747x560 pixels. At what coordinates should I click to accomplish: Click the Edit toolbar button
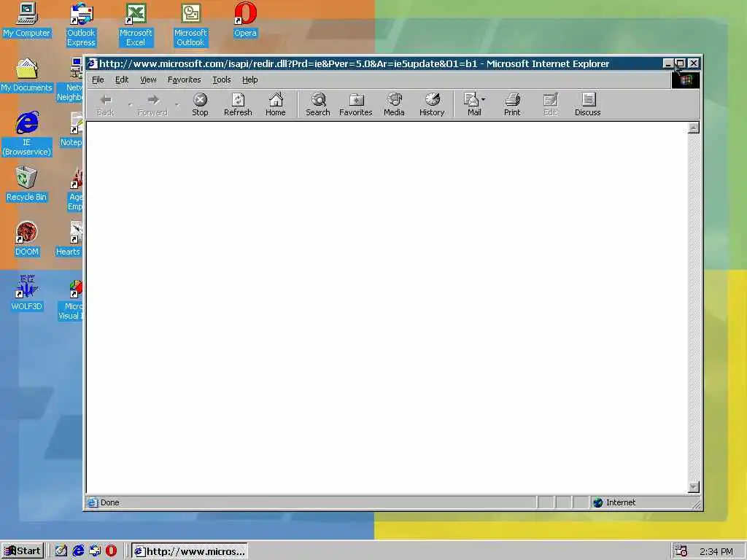point(550,104)
